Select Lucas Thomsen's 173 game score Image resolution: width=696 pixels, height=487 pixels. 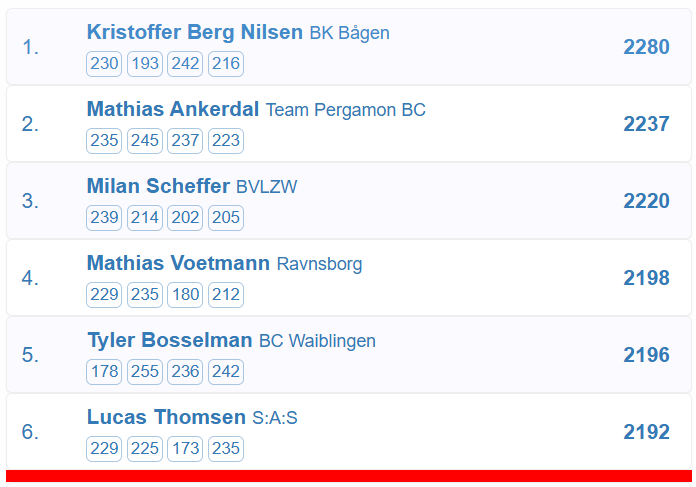point(185,449)
